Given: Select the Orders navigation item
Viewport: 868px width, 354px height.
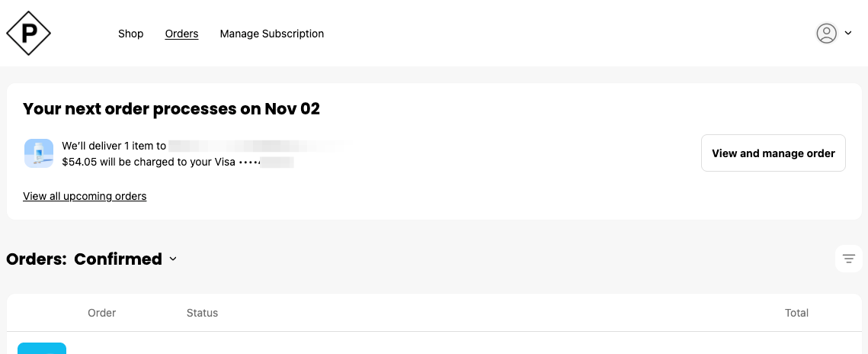Looking at the screenshot, I should tap(181, 34).
